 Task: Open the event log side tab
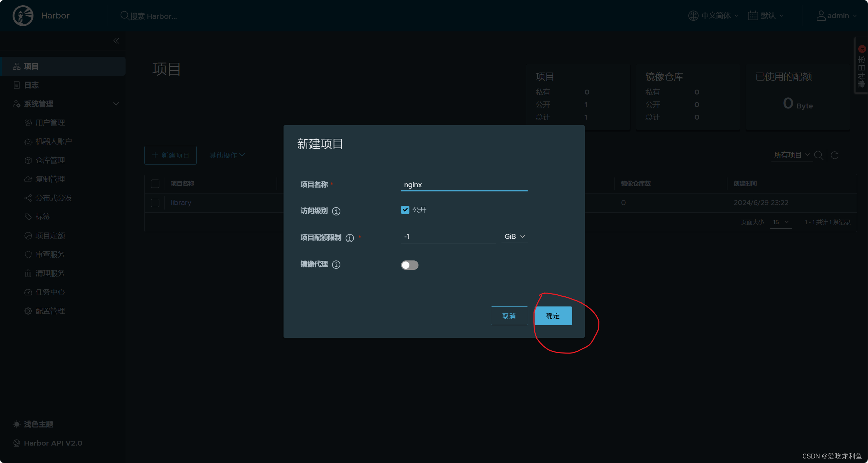(861, 66)
